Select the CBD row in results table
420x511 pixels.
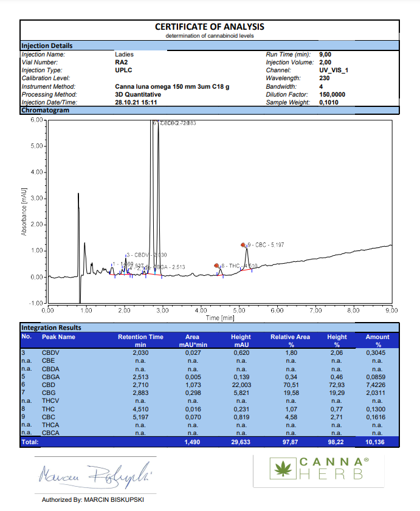pos(210,385)
